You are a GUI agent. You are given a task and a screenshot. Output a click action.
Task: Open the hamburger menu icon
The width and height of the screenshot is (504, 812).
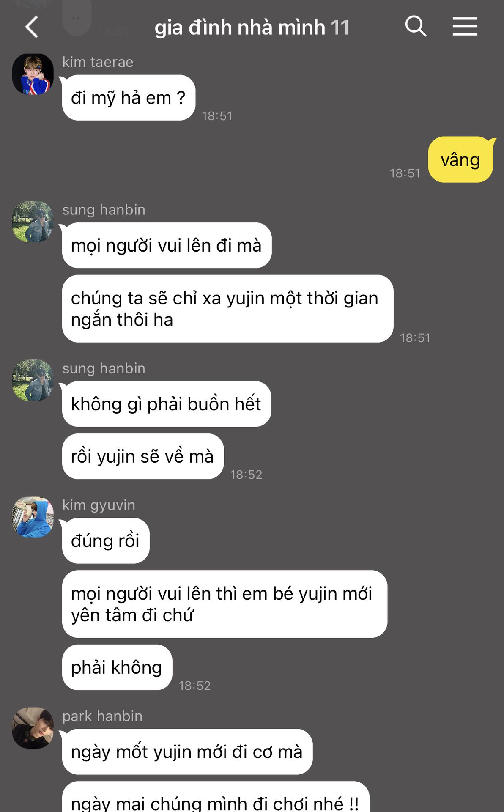465,27
